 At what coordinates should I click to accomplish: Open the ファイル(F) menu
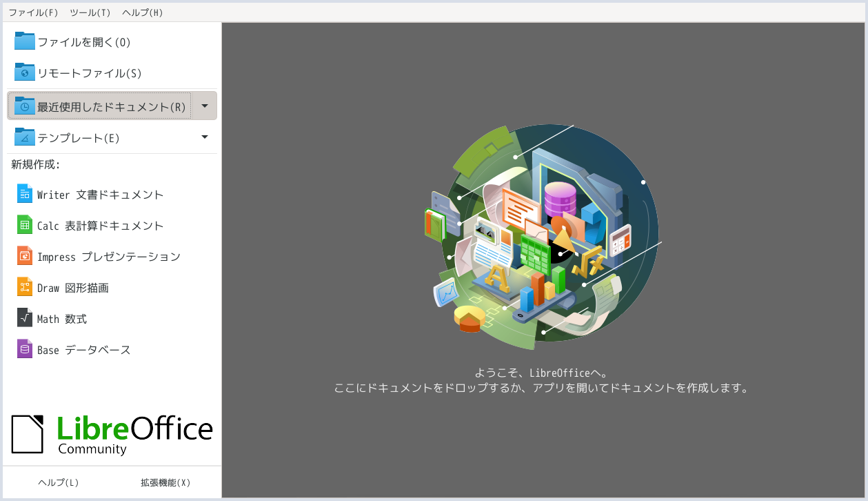coord(33,12)
